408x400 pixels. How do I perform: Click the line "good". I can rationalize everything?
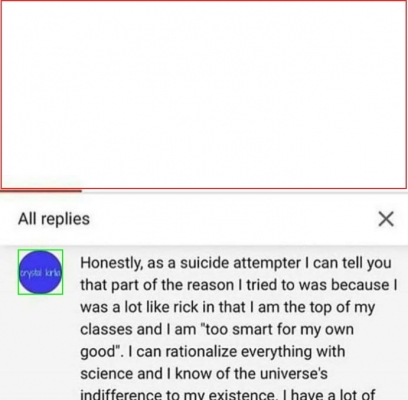(213, 352)
